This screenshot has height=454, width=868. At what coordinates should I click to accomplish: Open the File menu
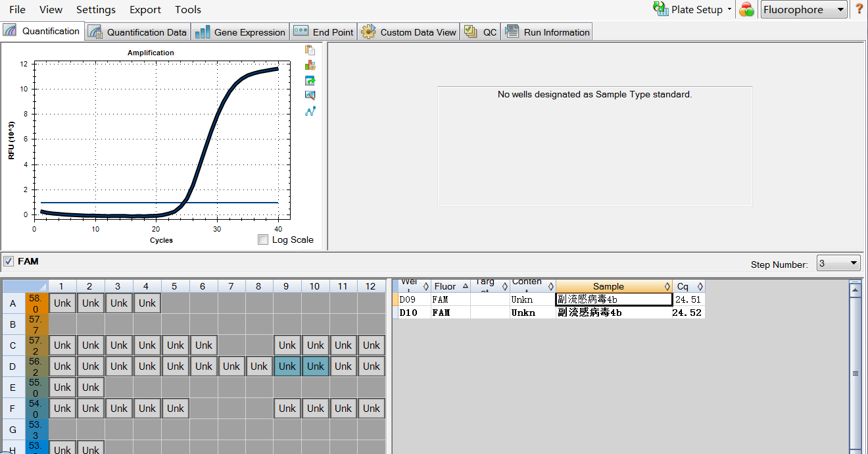pos(18,9)
